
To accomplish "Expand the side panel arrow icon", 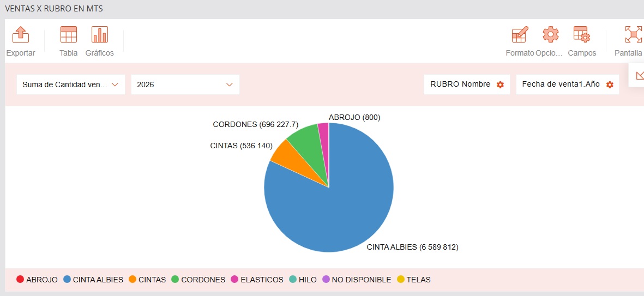I will point(639,76).
